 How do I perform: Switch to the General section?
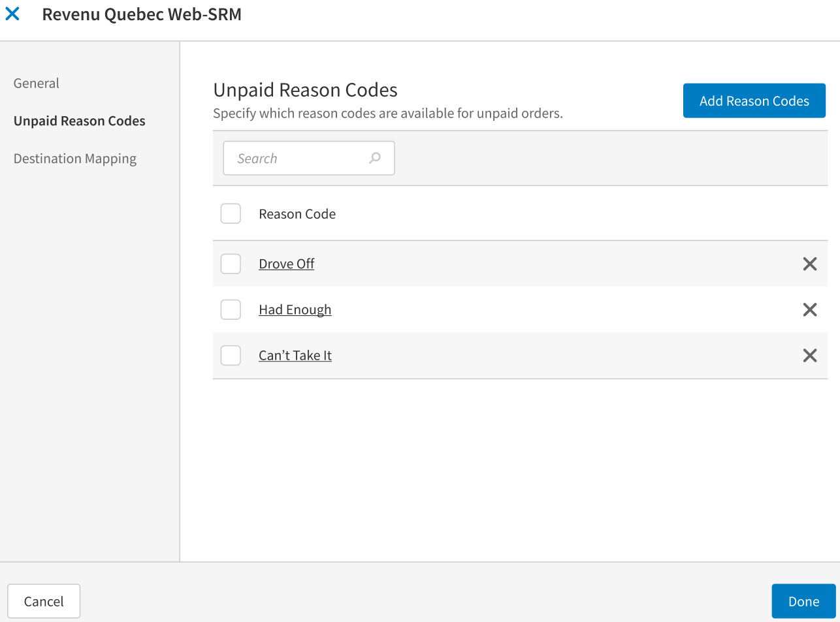click(37, 84)
